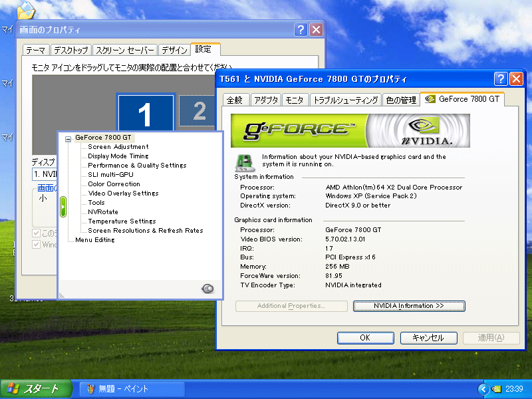Viewport: 532px width, 399px height.
Task: Close the GeForce 7800 GT properties window
Action: point(517,79)
